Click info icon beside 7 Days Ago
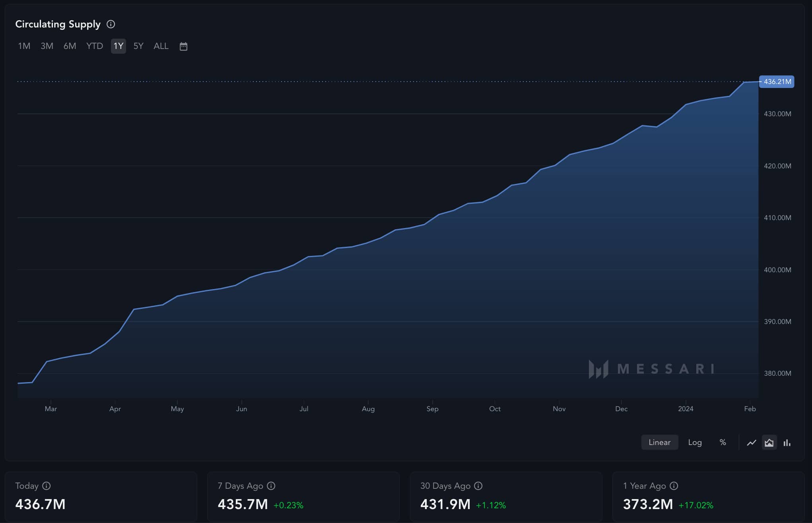The image size is (812, 523). 271,486
